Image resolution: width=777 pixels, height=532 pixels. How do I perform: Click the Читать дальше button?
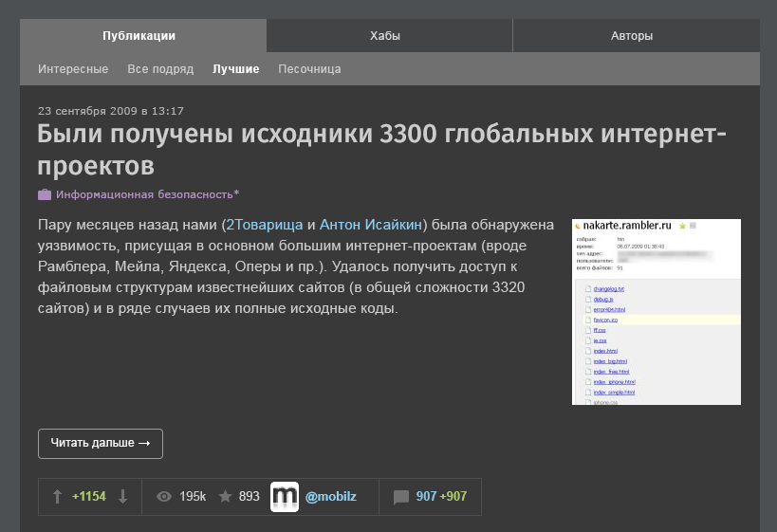(101, 444)
